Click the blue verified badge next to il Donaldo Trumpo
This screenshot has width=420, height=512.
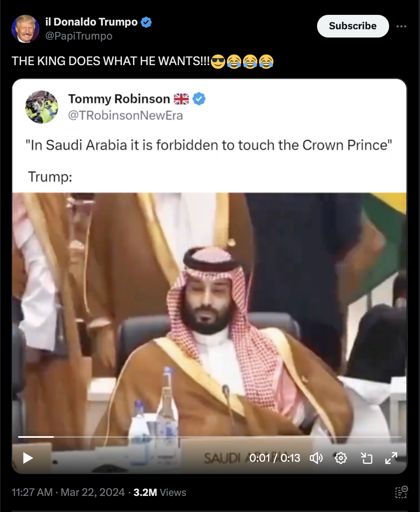click(x=146, y=22)
